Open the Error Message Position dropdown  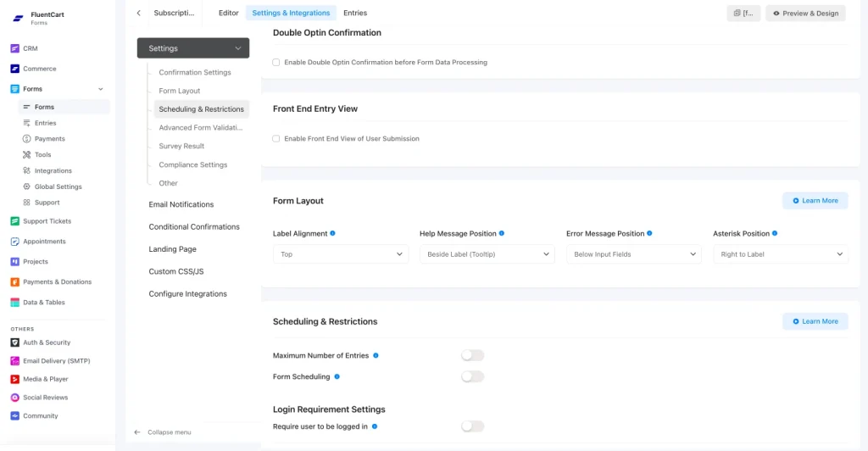[634, 254]
